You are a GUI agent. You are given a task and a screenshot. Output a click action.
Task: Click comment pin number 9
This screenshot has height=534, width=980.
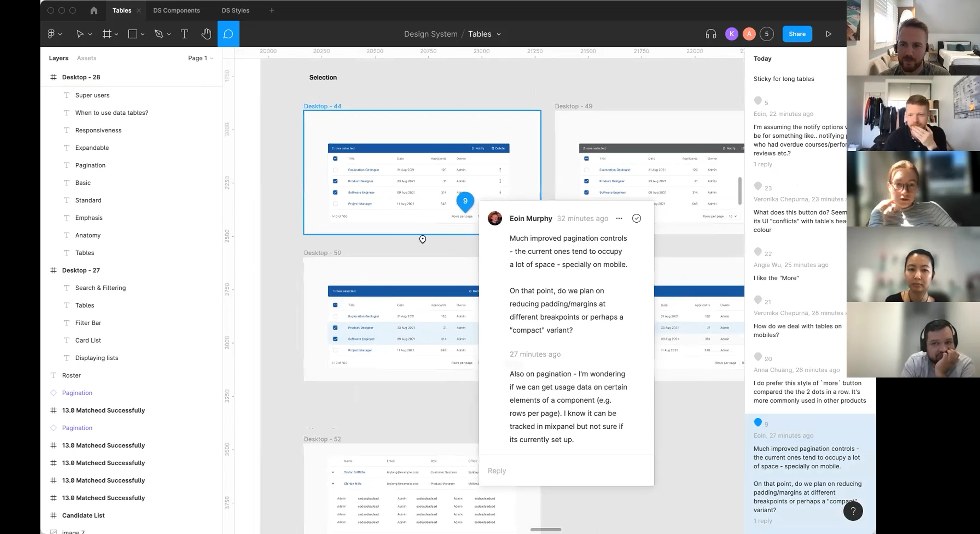point(465,201)
